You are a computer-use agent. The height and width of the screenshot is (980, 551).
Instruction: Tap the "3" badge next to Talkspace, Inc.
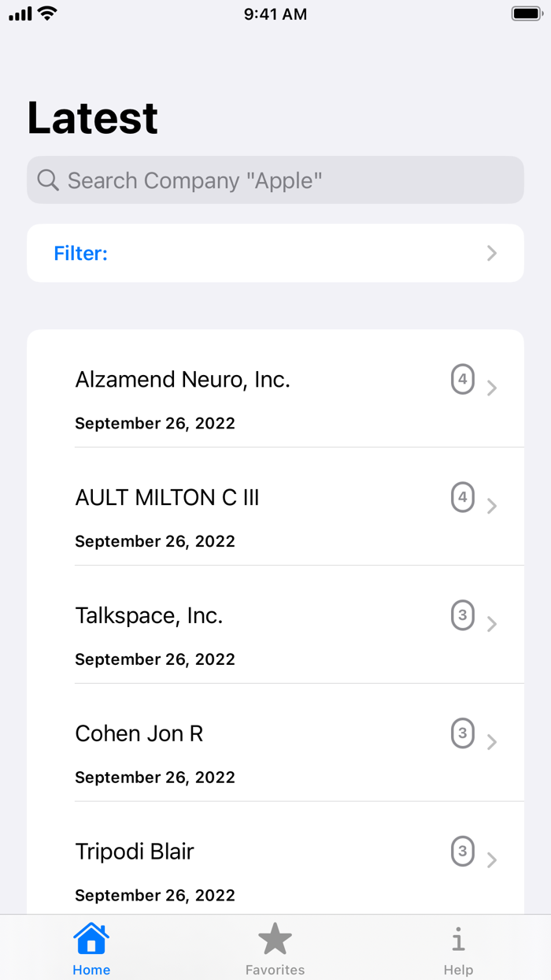[463, 615]
